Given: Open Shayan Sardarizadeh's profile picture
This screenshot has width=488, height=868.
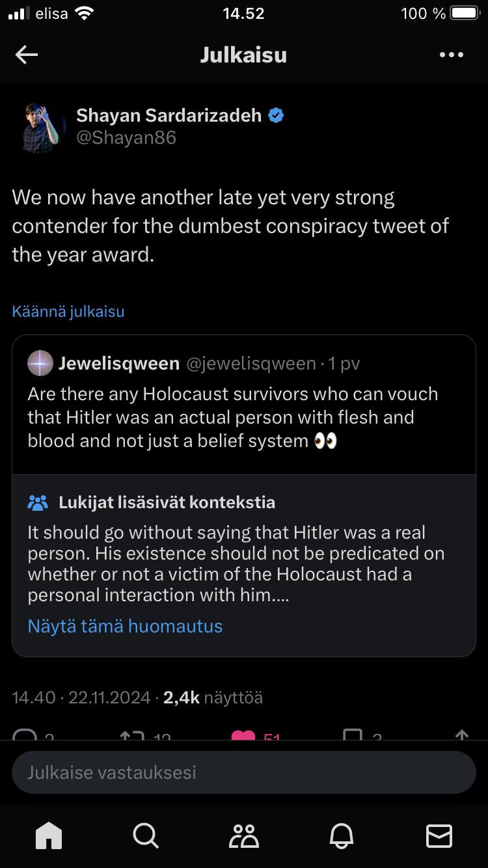Looking at the screenshot, I should coord(41,128).
